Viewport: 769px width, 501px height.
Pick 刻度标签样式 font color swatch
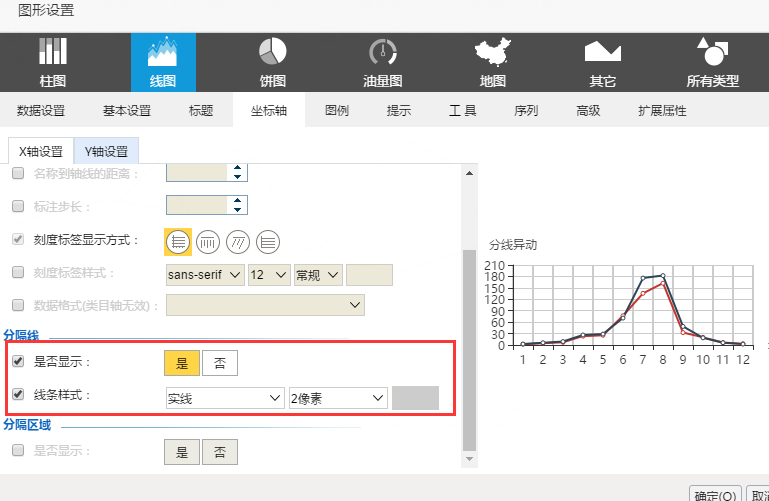(x=369, y=275)
